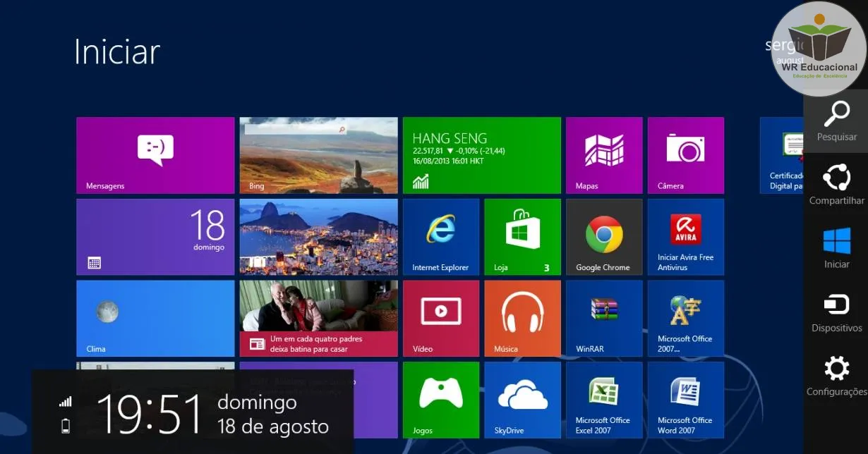Open the SkyDrive tile
Viewport: 868px width, 454px height.
point(523,400)
